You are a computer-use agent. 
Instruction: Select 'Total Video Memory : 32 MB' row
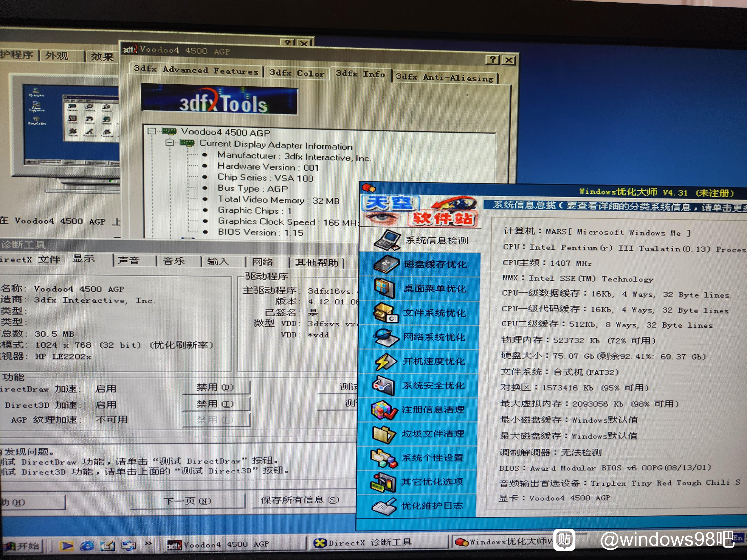coord(279,200)
